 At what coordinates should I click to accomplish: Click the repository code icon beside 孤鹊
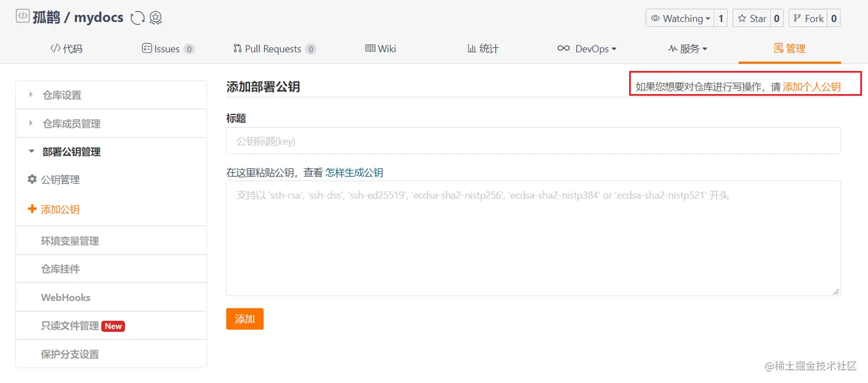click(x=22, y=17)
